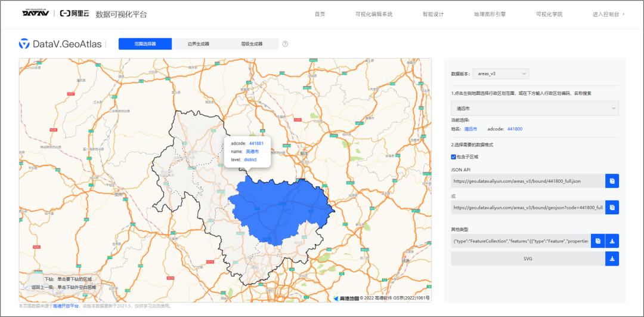
Task: Toggle the 包含子区域 checkbox
Action: coord(453,156)
